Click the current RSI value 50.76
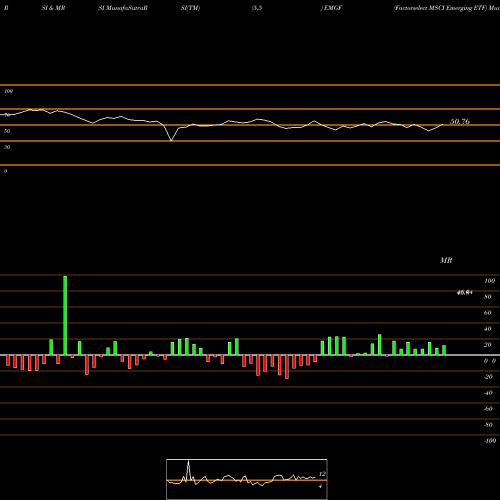Viewport: 500px width, 500px height. click(x=460, y=122)
